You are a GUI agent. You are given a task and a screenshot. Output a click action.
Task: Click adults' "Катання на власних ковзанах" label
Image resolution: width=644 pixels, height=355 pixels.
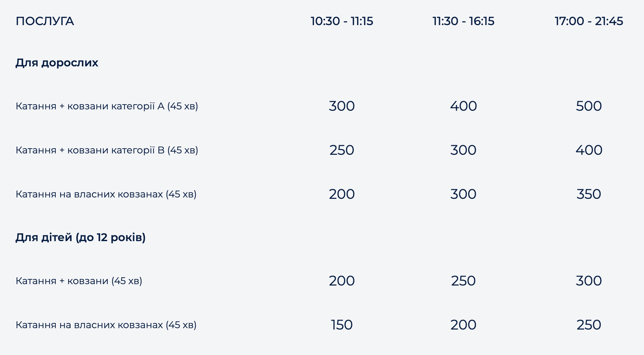(x=106, y=194)
